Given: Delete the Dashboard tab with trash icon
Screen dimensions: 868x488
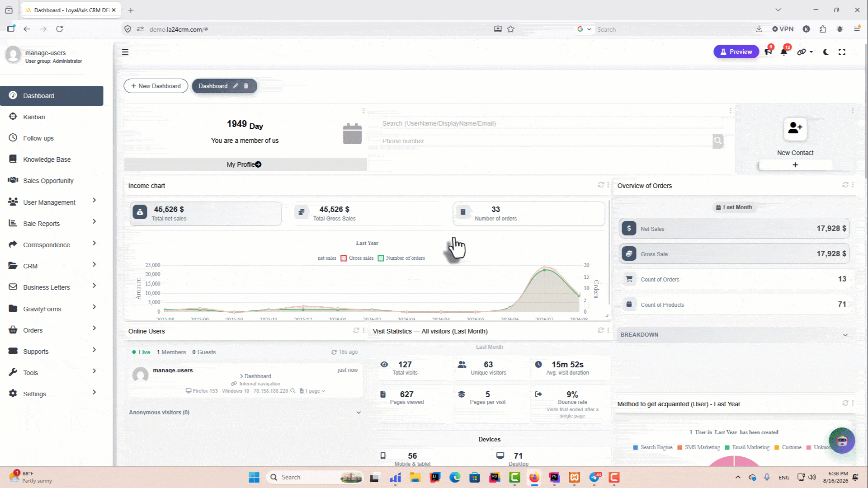Looking at the screenshot, I should [x=246, y=86].
